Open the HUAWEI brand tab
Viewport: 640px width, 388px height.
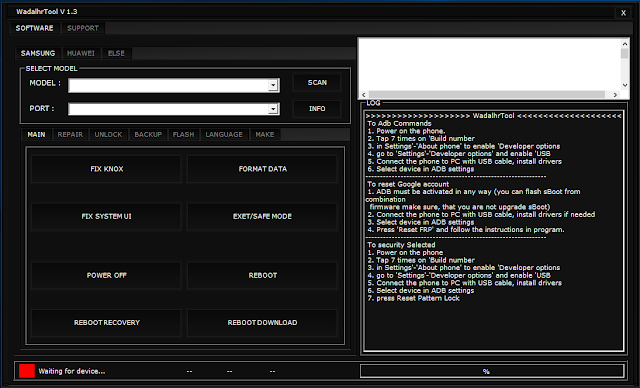pyautogui.click(x=80, y=53)
